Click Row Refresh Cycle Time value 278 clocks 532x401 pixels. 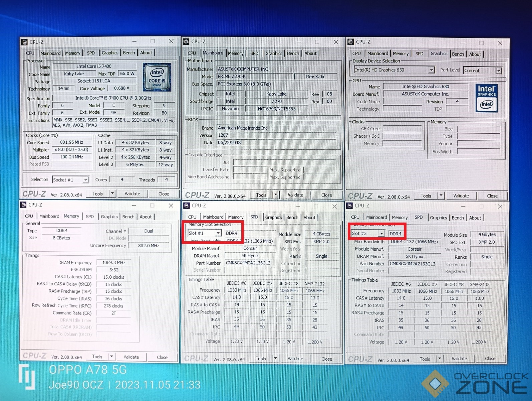(x=114, y=306)
